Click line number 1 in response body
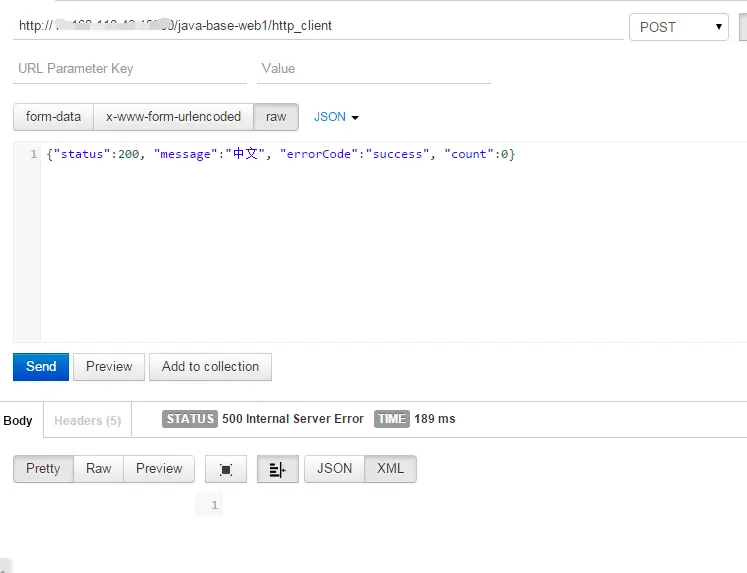747x573 pixels. click(x=214, y=505)
